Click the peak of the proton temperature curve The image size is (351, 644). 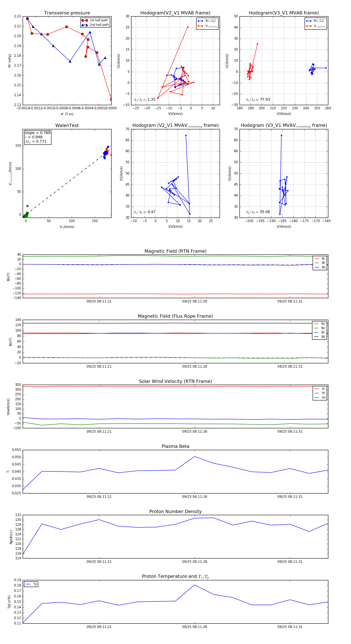point(195,585)
